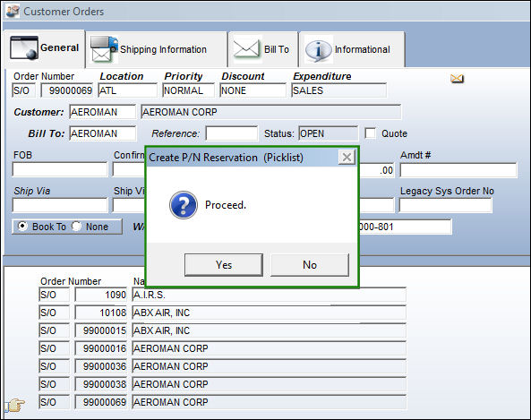This screenshot has width=531, height=420.
Task: Click the Bill To envelope icon
Action: 246,49
